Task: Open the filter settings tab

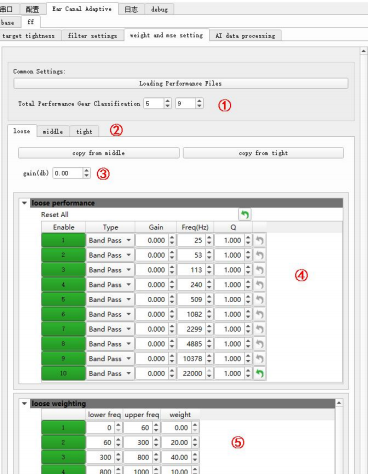Action: (92, 36)
